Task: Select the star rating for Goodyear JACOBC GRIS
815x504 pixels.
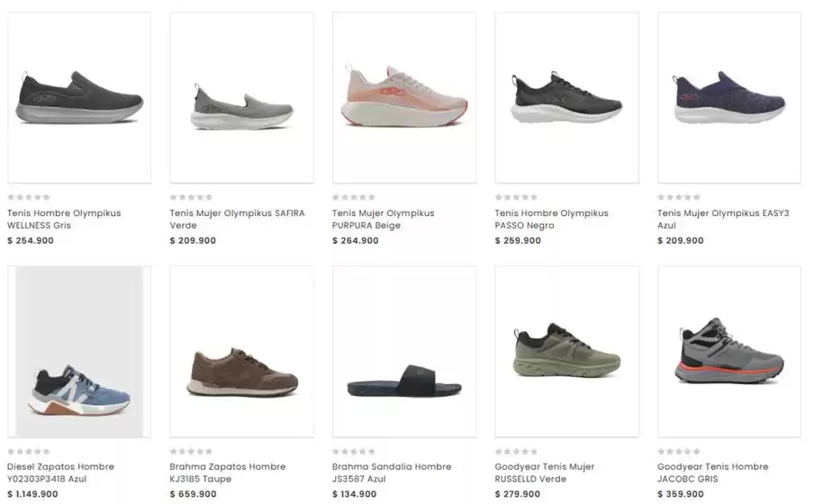Action: click(679, 452)
